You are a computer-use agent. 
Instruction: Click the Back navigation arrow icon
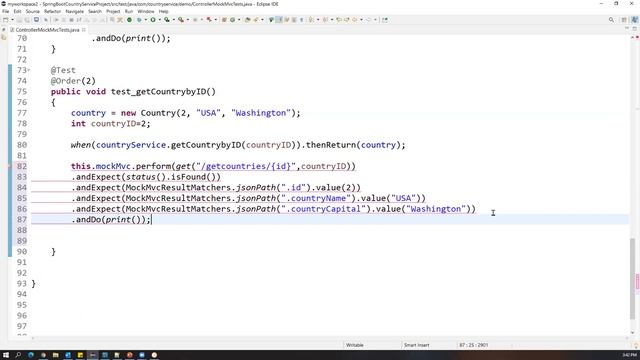pyautogui.click(x=355, y=20)
